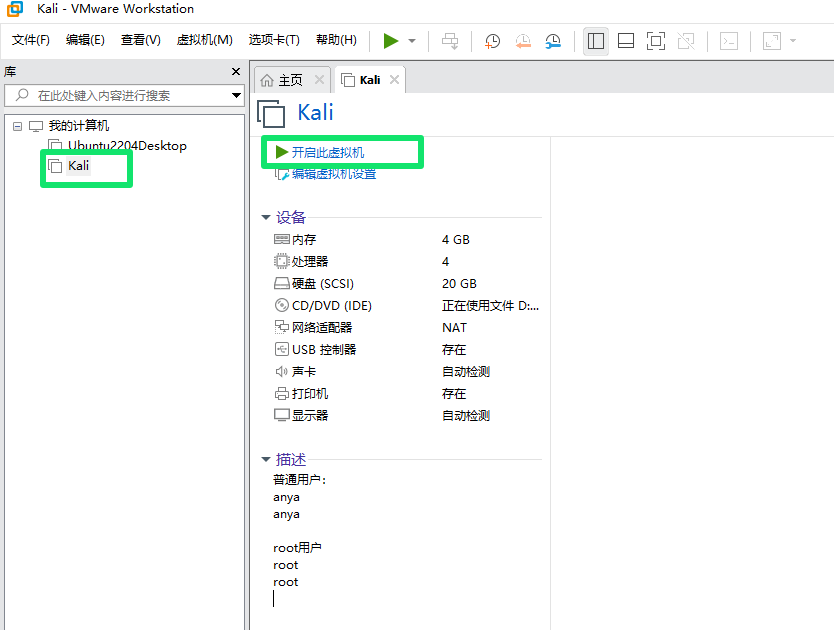The width and height of the screenshot is (834, 630).
Task: Open the library search dropdown arrow
Action: tap(236, 96)
